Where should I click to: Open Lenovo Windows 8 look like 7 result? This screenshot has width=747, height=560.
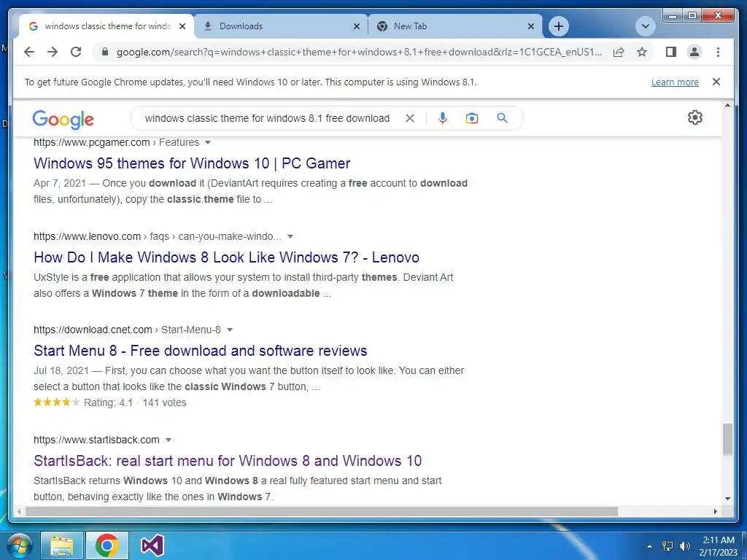[x=226, y=257]
